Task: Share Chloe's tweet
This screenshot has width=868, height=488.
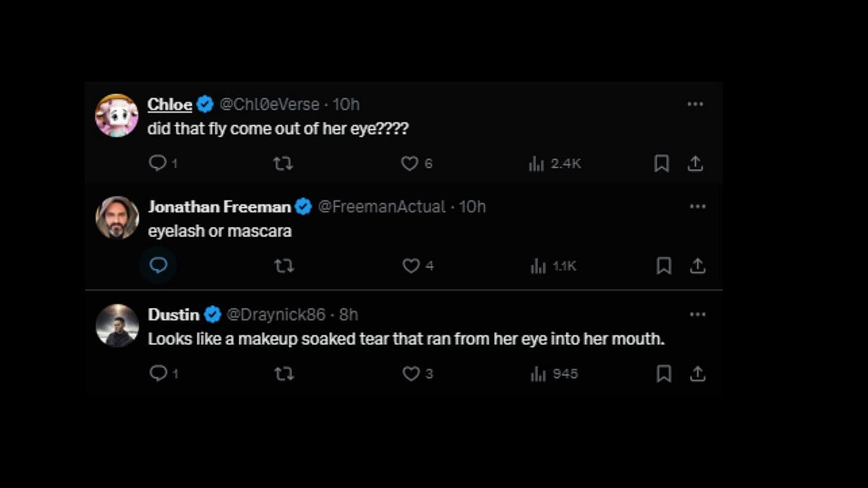Action: pyautogui.click(x=695, y=164)
